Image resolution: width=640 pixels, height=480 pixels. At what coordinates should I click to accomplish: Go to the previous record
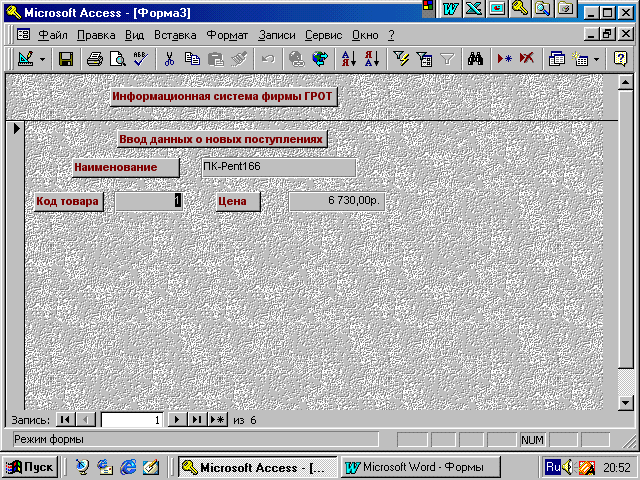[x=85, y=420]
